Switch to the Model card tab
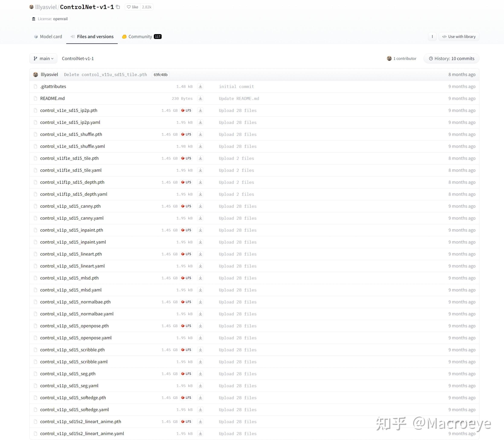 coord(48,36)
